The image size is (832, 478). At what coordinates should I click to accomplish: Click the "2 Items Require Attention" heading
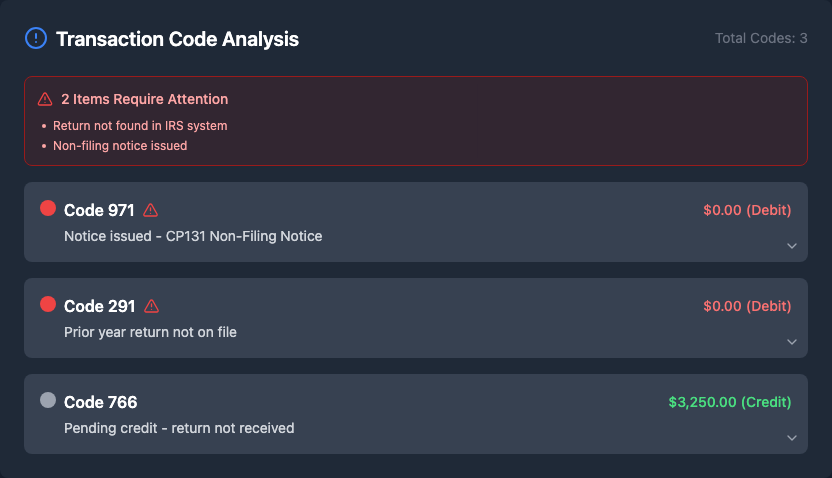pos(144,99)
